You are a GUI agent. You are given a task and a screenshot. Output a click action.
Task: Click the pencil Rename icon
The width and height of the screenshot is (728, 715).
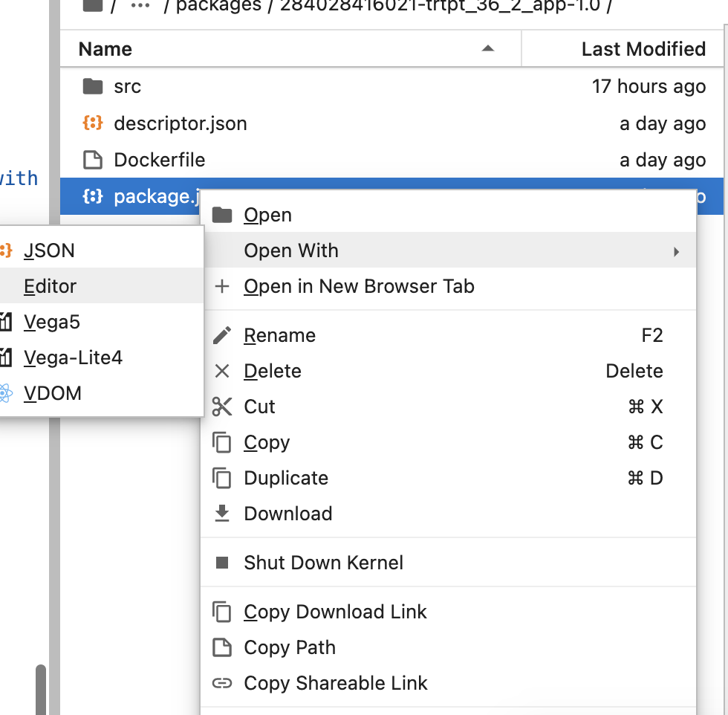222,335
